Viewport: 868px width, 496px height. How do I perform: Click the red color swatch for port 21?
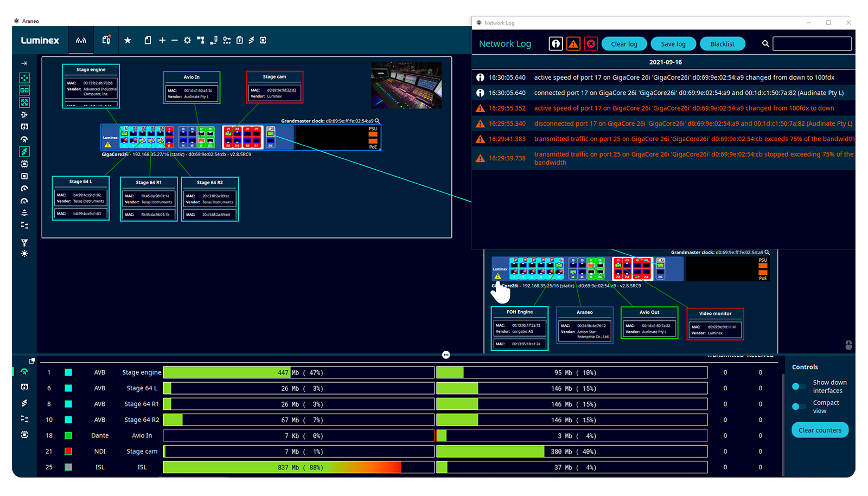tap(68, 452)
